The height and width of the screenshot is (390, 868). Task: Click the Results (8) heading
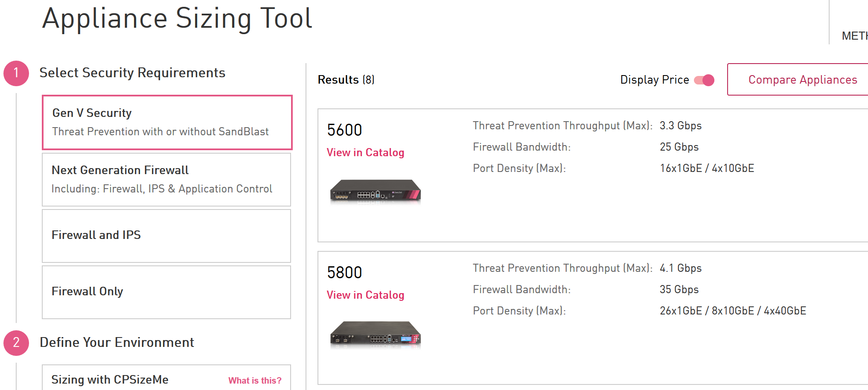point(346,80)
